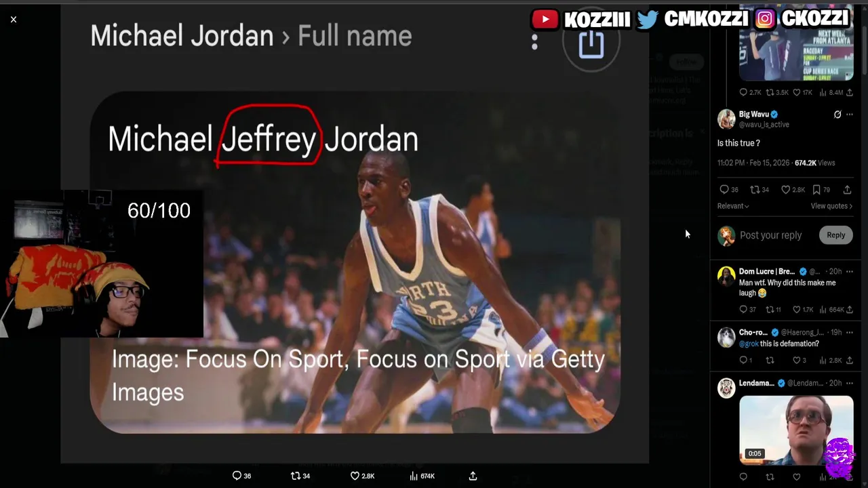Open the three-dot menu atop the image
Viewport: 868px width, 488px height.
click(x=534, y=42)
